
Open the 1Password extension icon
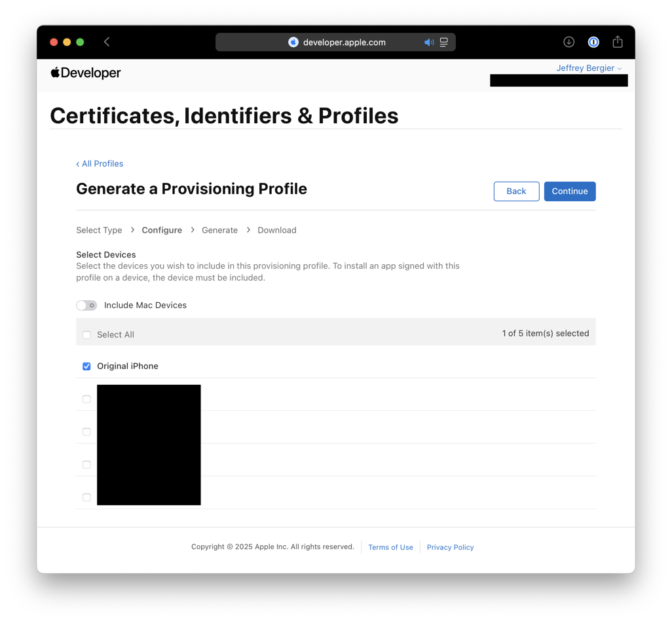click(x=593, y=42)
